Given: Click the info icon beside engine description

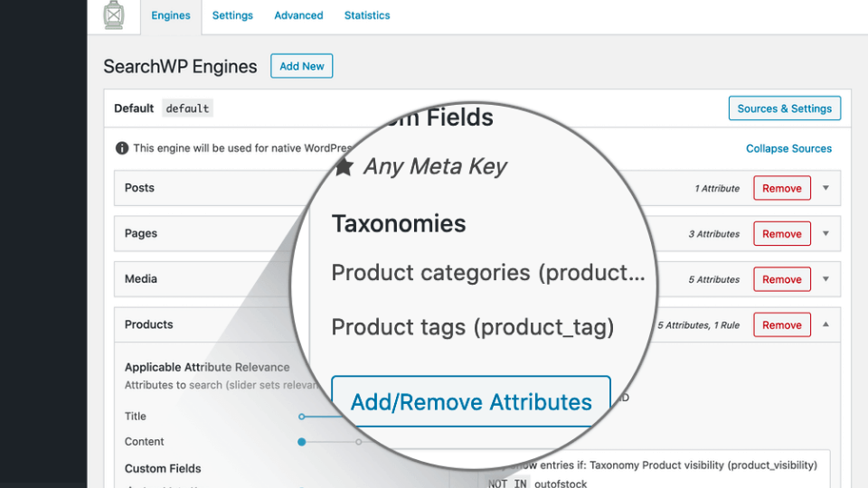Looking at the screenshot, I should pos(122,148).
